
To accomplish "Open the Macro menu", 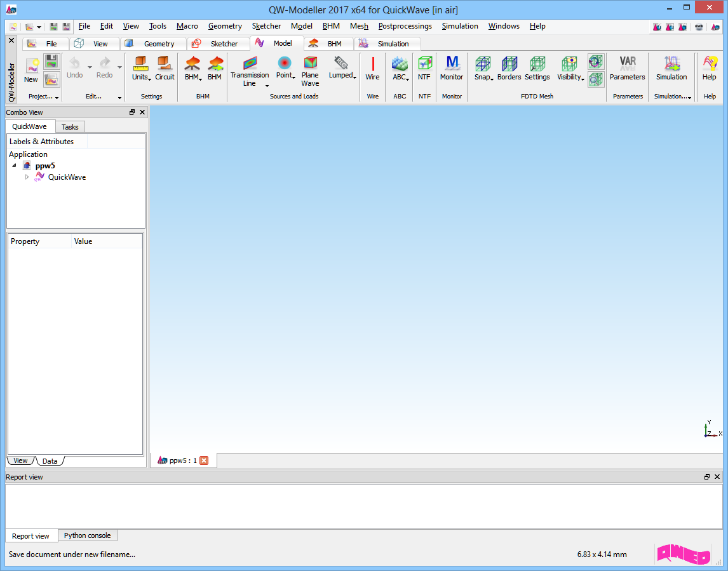I will [187, 26].
